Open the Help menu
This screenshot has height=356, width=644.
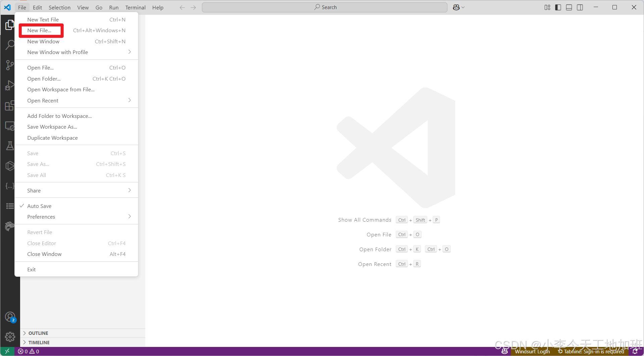158,7
